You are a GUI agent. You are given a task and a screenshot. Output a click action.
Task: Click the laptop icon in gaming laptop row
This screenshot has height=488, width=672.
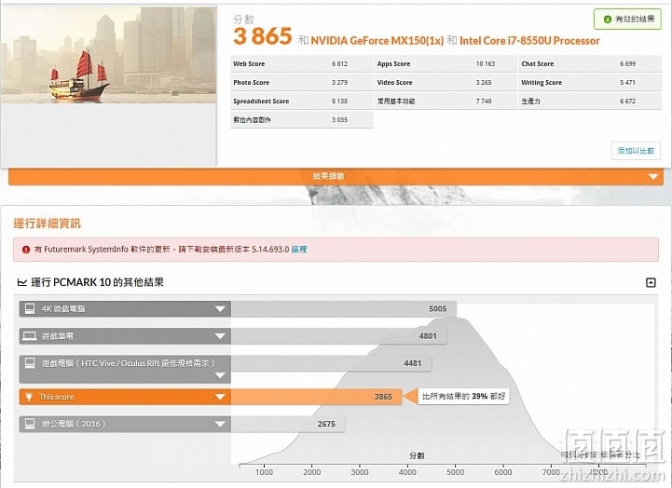[30, 336]
